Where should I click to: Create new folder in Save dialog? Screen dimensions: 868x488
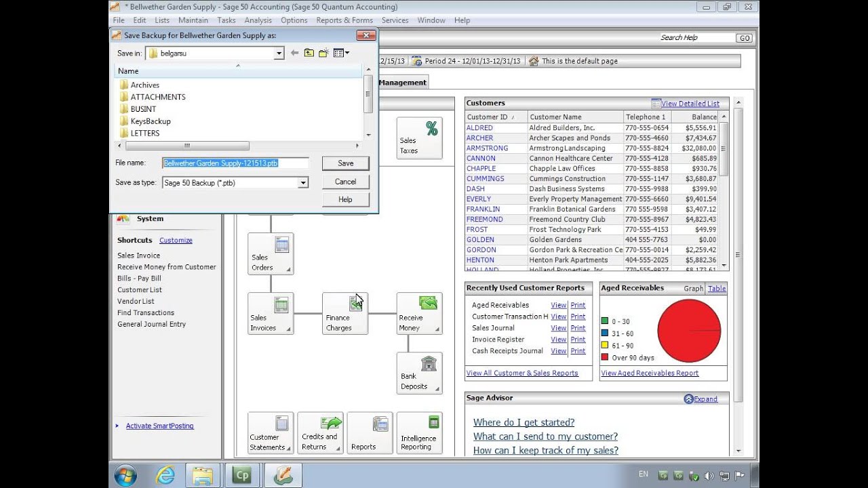coord(323,53)
